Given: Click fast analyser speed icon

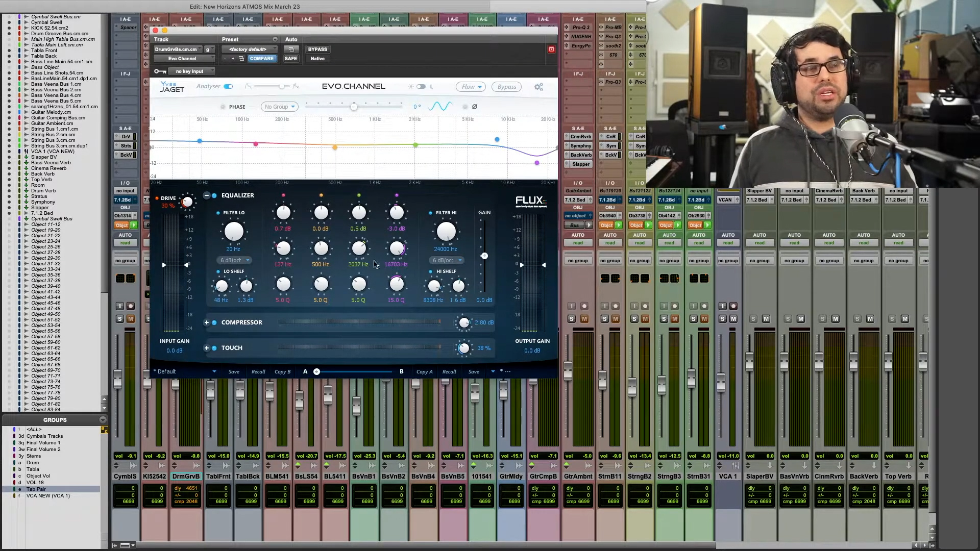Looking at the screenshot, I should 296,86.
